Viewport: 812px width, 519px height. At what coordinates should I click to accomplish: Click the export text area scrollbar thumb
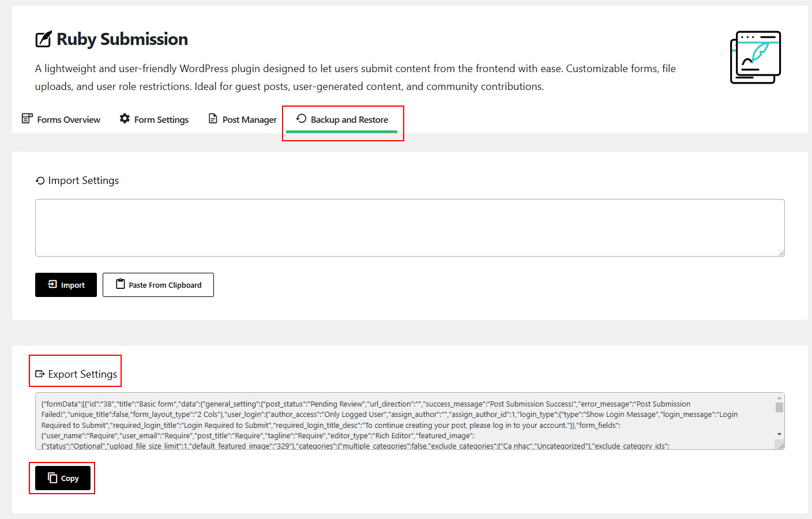pyautogui.click(x=779, y=408)
